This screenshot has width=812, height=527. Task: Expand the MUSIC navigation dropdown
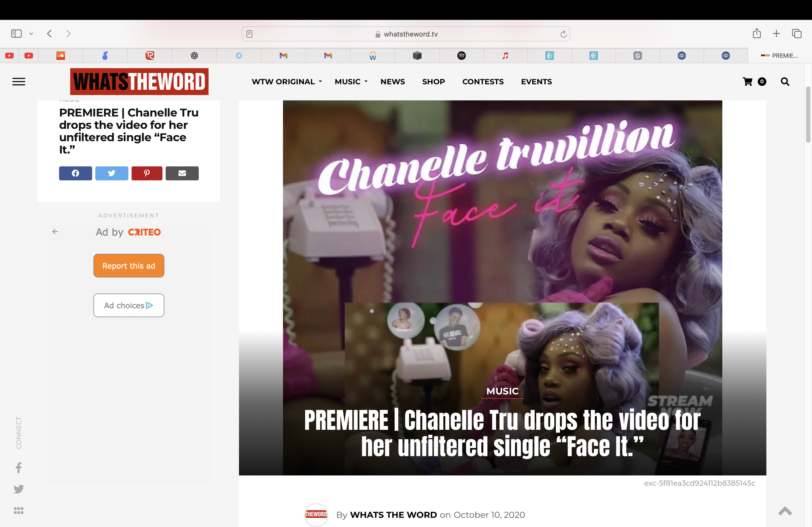[x=351, y=82]
